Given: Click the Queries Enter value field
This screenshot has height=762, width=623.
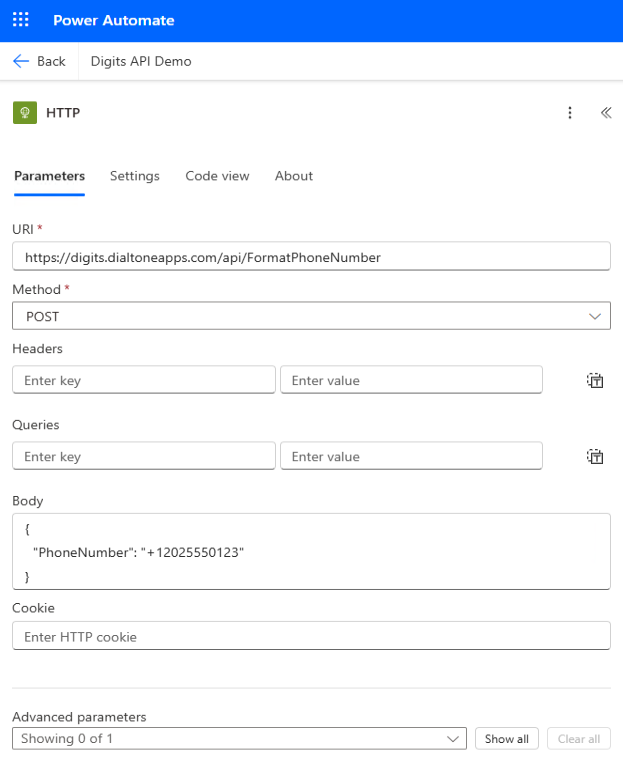Looking at the screenshot, I should tap(411, 456).
